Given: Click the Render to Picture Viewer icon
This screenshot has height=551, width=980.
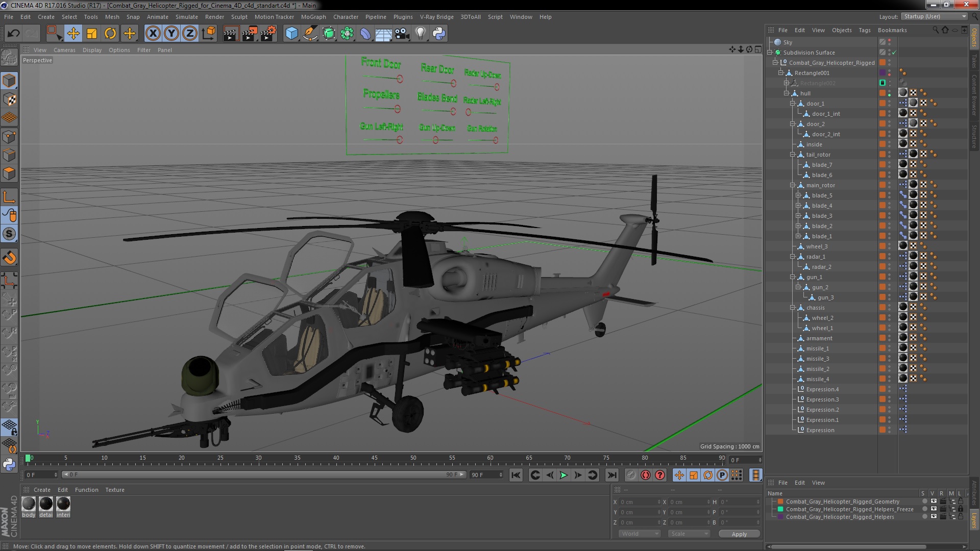Looking at the screenshot, I should (249, 34).
